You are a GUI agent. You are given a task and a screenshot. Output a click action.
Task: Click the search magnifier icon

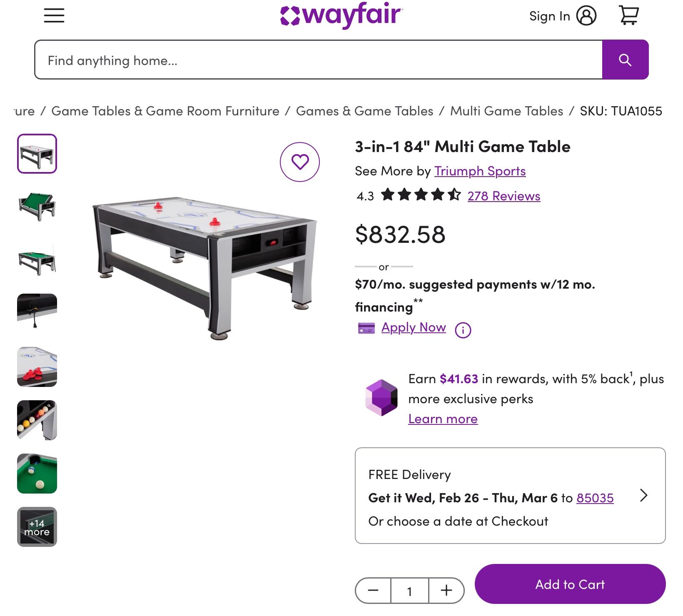point(625,60)
